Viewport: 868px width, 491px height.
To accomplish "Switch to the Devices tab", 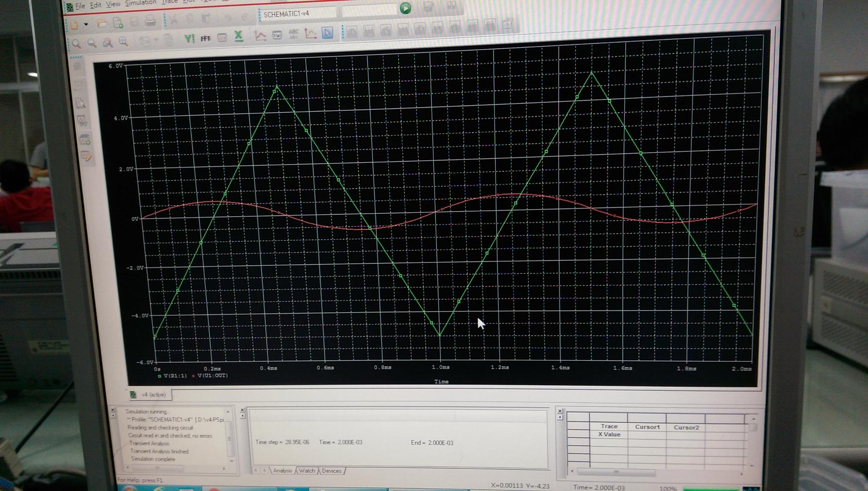I will [x=331, y=471].
